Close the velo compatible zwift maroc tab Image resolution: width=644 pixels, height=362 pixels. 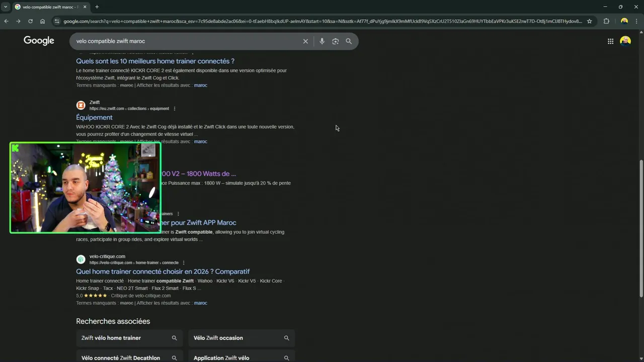tap(85, 7)
